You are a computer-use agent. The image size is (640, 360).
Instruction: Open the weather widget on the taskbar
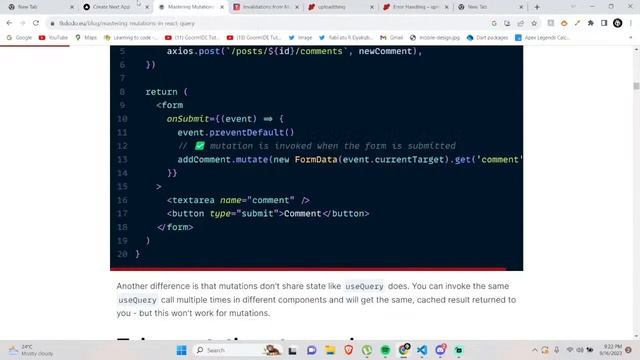tap(31, 350)
